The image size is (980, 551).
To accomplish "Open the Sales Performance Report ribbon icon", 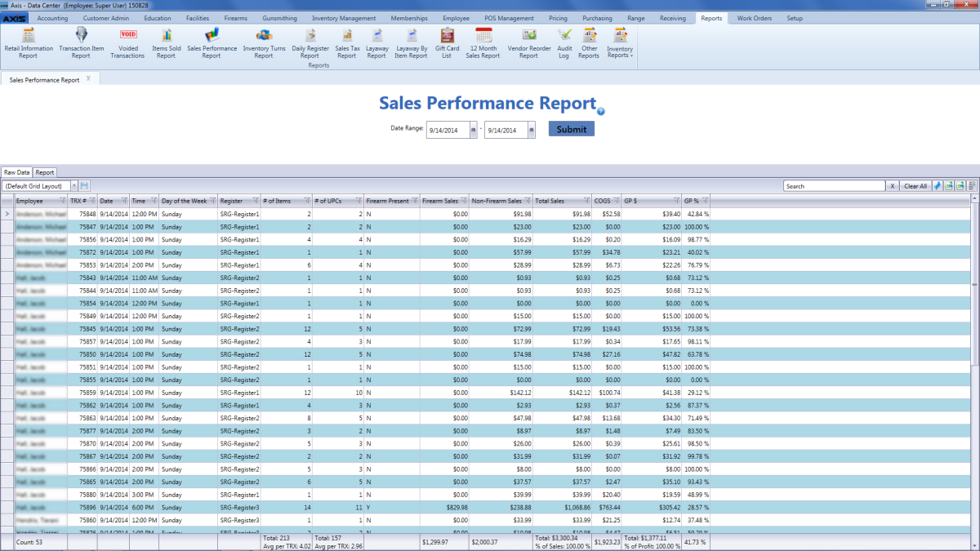I will point(211,42).
